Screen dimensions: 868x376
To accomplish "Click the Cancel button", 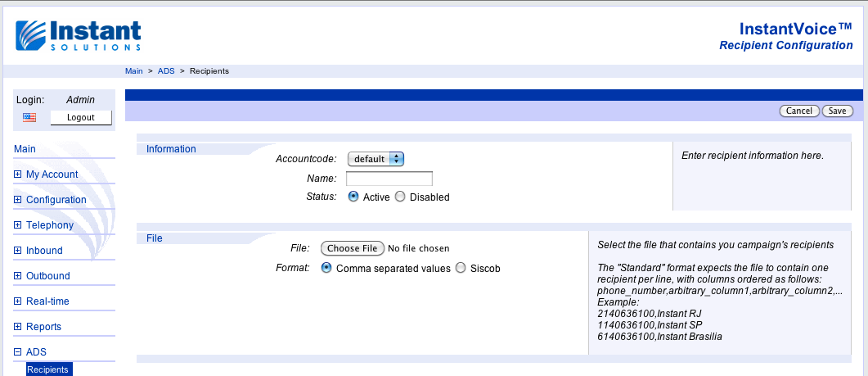I will click(x=799, y=111).
